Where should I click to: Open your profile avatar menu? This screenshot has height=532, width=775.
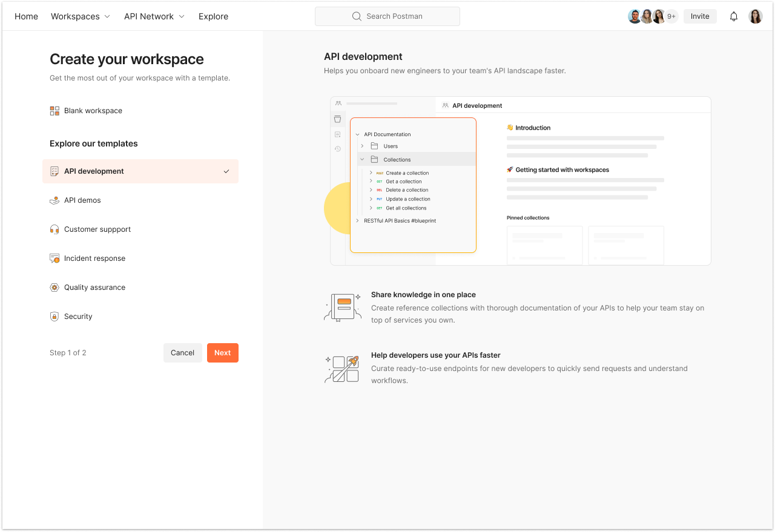pos(755,16)
